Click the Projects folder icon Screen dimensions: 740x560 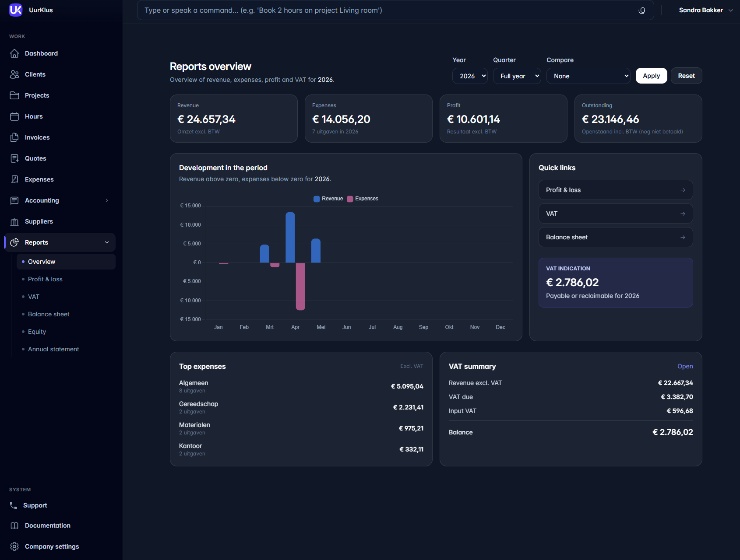tap(14, 95)
